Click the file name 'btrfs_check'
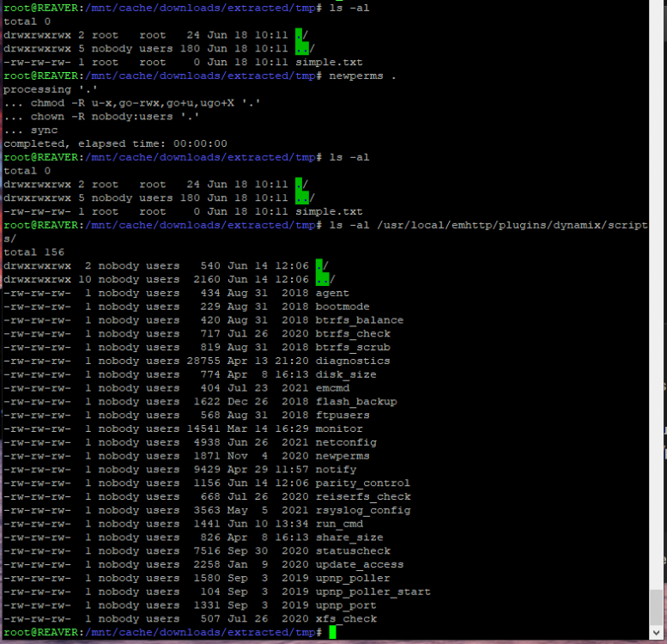Viewport: 667px width, 644px height. pos(353,334)
